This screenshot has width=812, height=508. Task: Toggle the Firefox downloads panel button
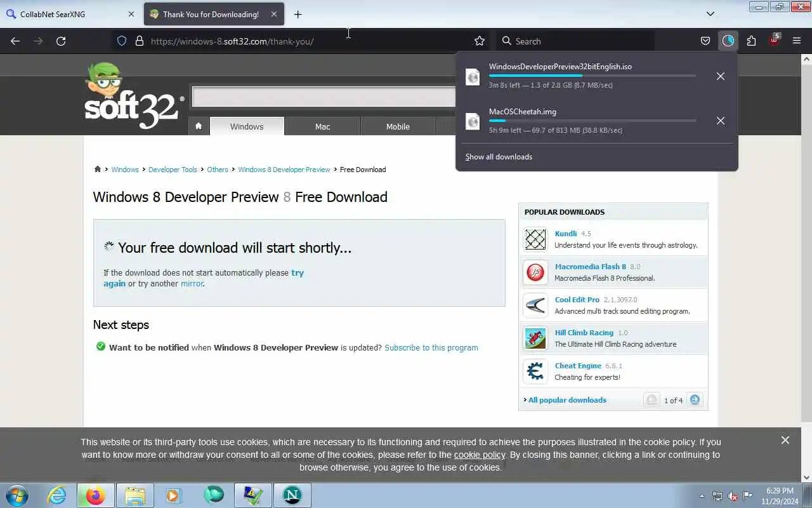pyautogui.click(x=728, y=41)
